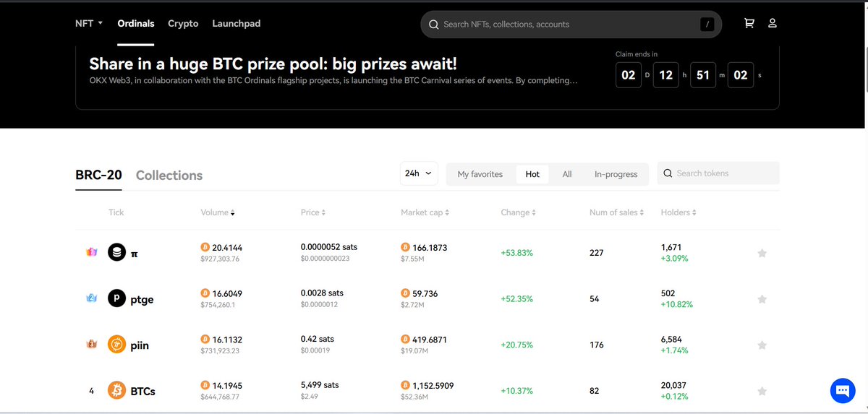868x414 pixels.
Task: Click the BTCs token logo
Action: coord(116,391)
